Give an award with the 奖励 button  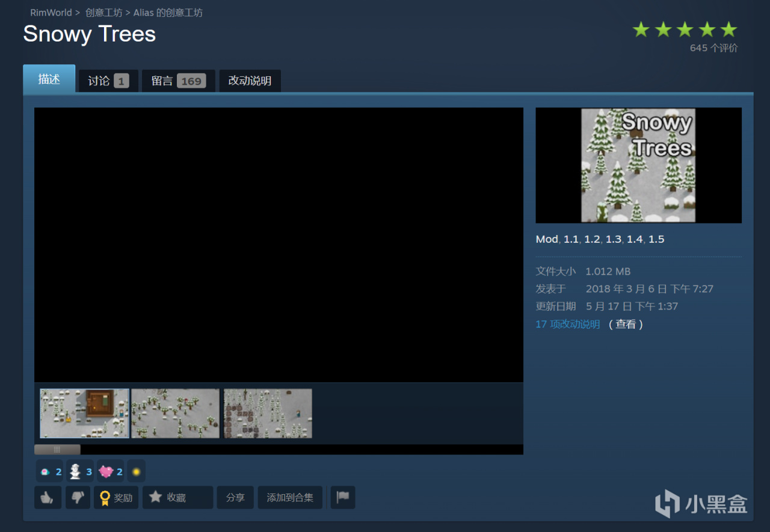point(117,498)
